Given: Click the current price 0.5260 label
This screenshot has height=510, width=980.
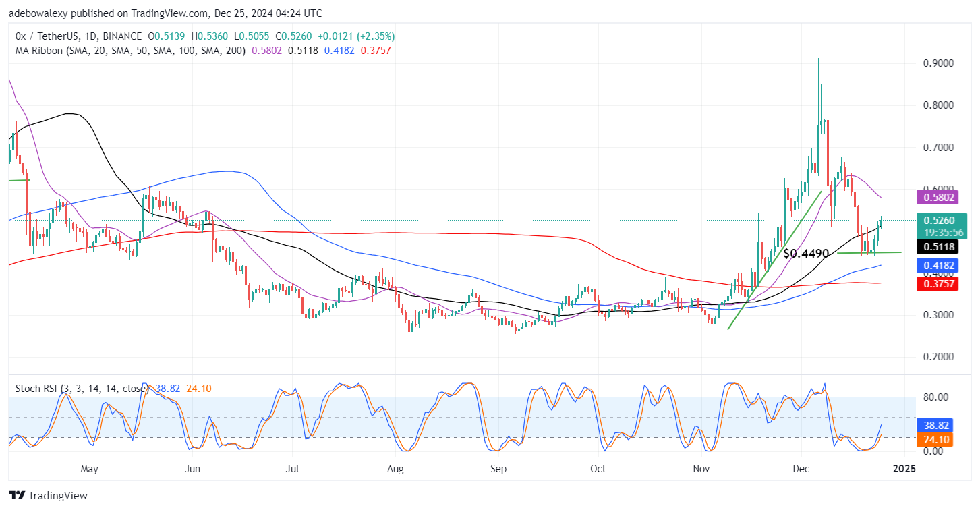Looking at the screenshot, I should [x=942, y=220].
